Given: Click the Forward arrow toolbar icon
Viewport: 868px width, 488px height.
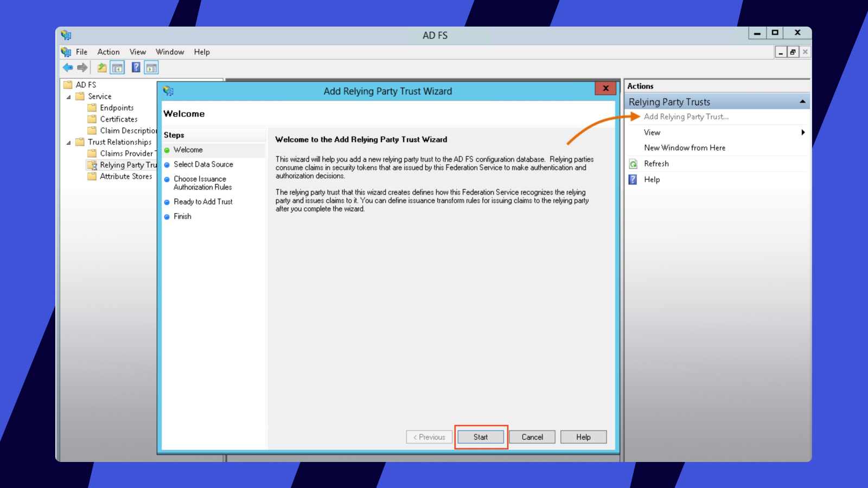Looking at the screenshot, I should [82, 68].
